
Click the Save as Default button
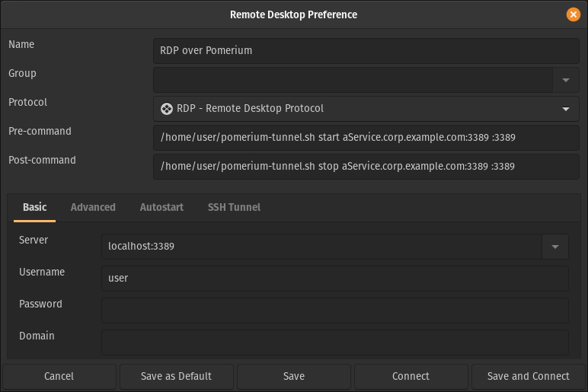click(176, 376)
